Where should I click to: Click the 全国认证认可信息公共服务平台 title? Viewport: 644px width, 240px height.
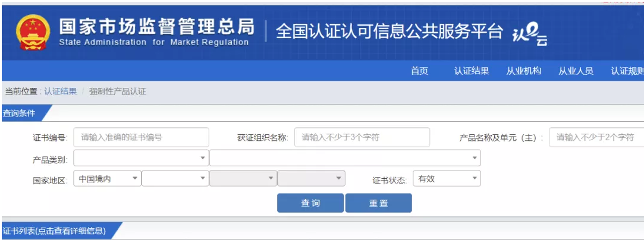(389, 31)
